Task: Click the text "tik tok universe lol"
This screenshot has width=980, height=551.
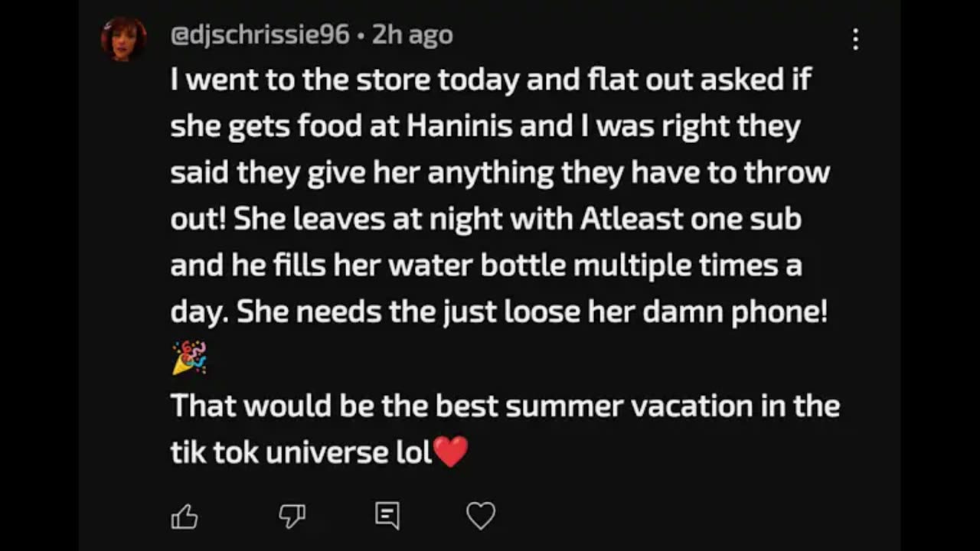Action: 301,452
